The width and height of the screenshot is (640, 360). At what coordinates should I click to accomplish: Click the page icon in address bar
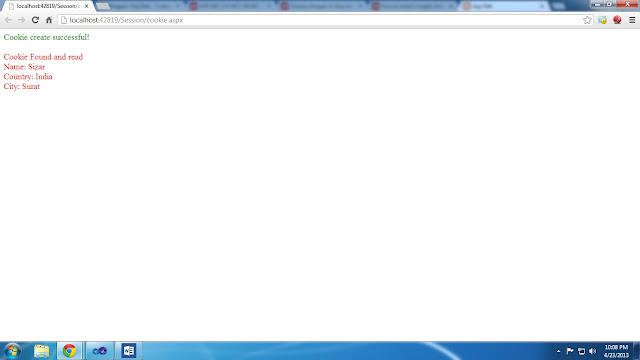[64, 20]
